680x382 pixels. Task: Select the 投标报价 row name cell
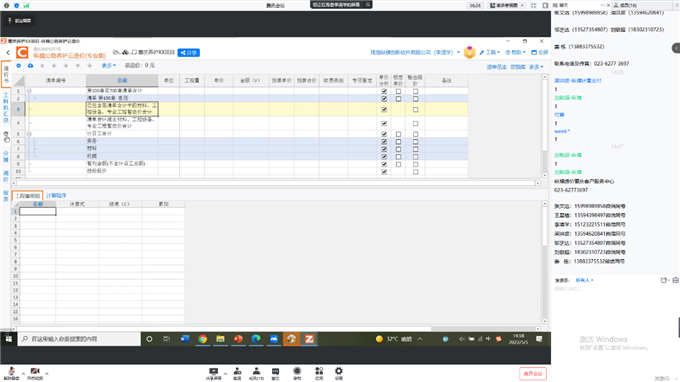[122, 171]
